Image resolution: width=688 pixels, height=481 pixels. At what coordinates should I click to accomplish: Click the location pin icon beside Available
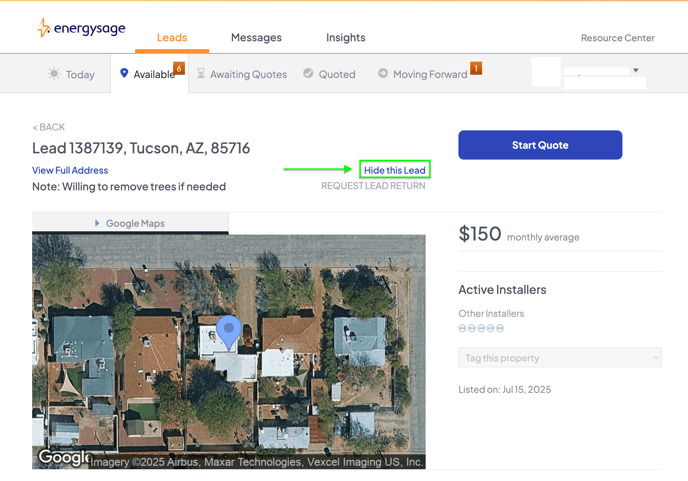(x=124, y=74)
